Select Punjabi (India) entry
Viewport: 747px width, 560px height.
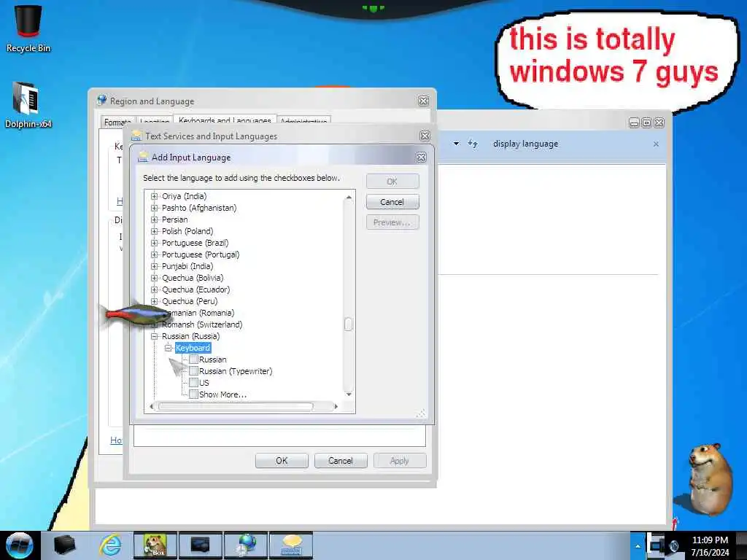click(187, 266)
